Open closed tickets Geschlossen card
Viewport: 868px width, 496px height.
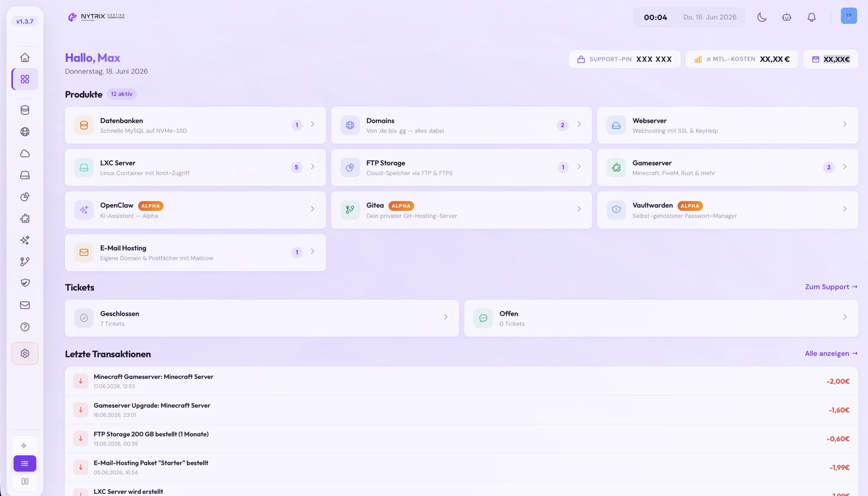[261, 318]
